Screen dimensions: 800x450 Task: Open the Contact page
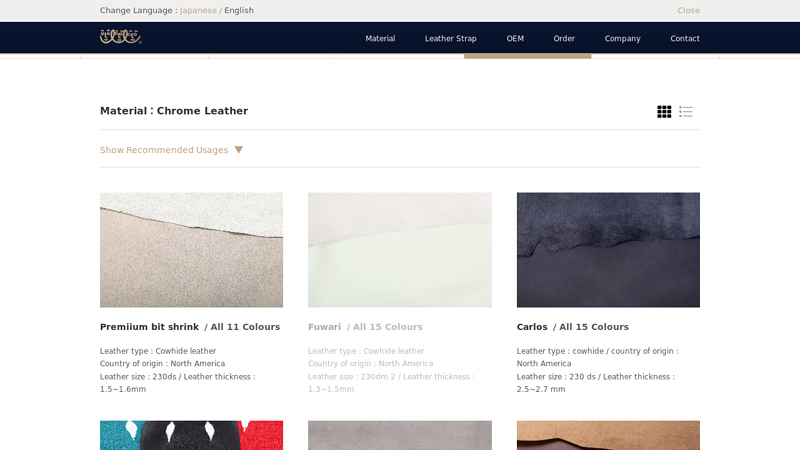point(685,39)
